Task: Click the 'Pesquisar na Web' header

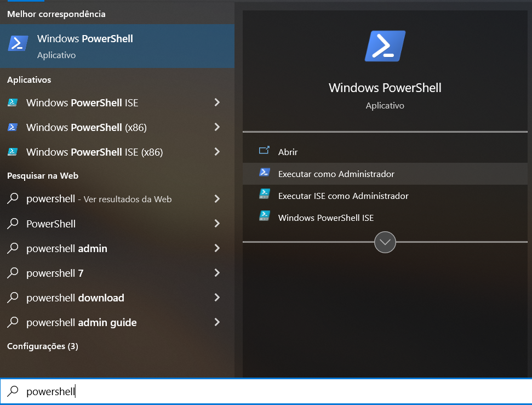Action: click(x=43, y=176)
